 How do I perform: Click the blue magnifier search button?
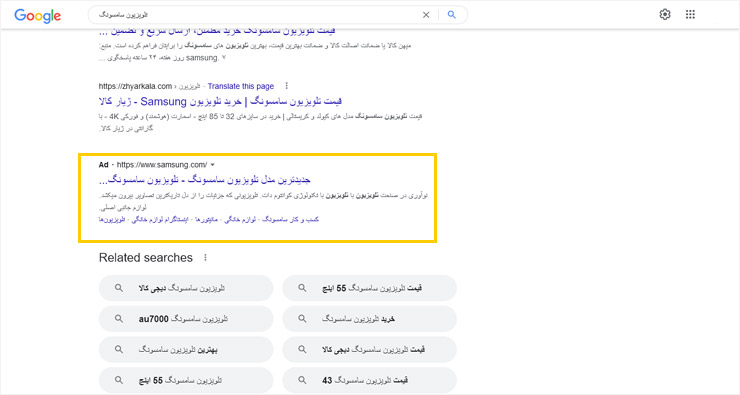click(x=452, y=15)
